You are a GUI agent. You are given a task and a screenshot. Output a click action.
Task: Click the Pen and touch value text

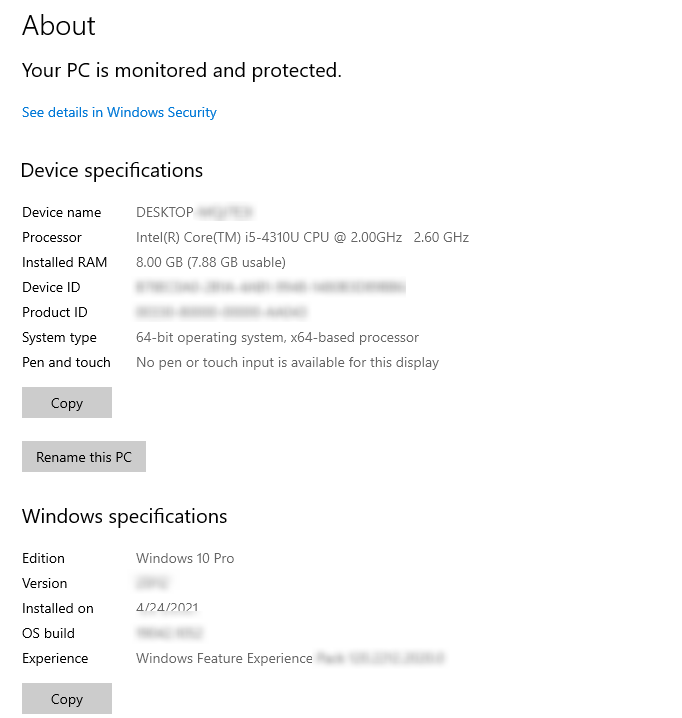point(287,363)
